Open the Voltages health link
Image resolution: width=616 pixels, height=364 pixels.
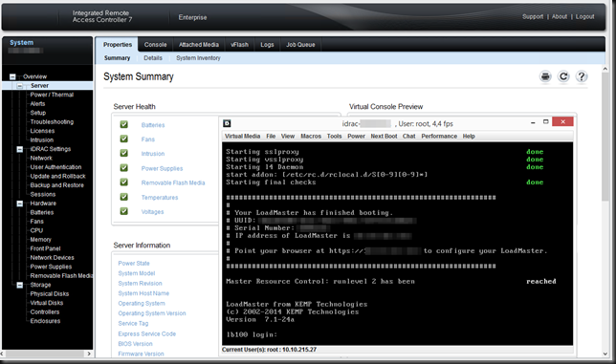pos(152,212)
